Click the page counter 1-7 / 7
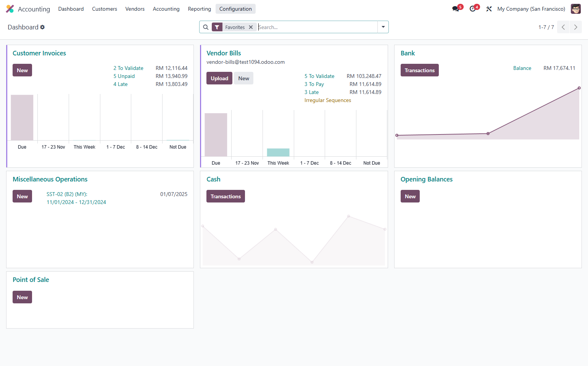Viewport: 588px width, 366px height. click(546, 27)
